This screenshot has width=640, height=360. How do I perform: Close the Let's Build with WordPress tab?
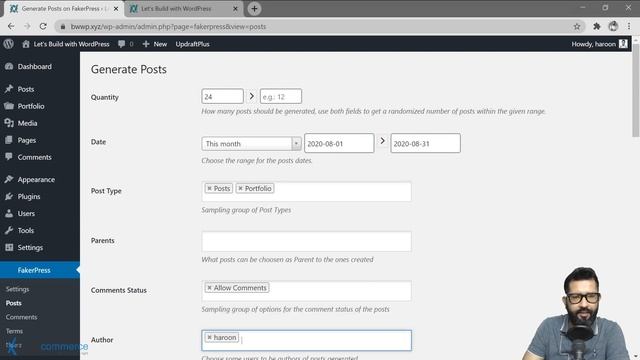[x=236, y=9]
